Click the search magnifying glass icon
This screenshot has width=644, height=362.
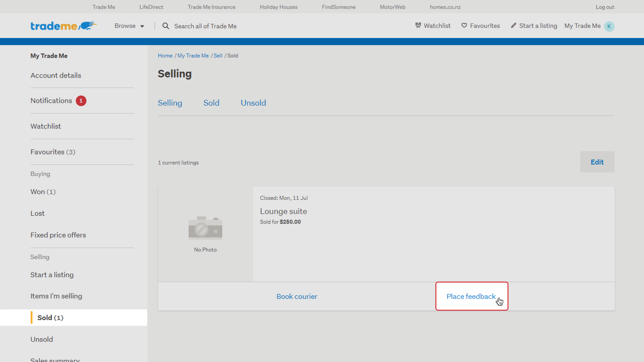[x=166, y=26]
